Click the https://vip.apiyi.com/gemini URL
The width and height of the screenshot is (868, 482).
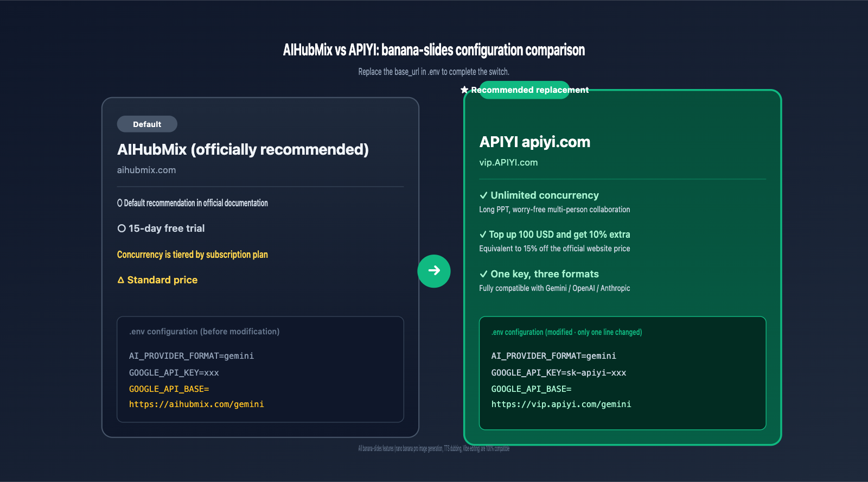click(561, 404)
